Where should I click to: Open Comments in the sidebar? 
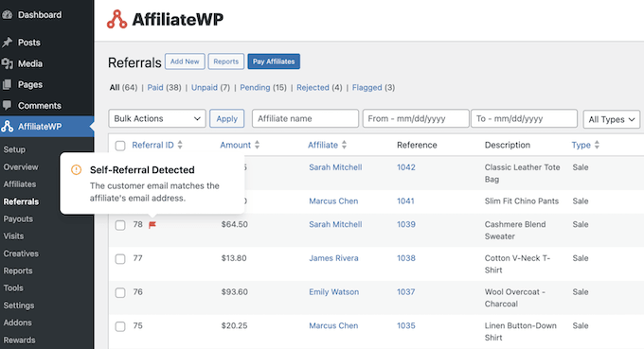click(40, 105)
